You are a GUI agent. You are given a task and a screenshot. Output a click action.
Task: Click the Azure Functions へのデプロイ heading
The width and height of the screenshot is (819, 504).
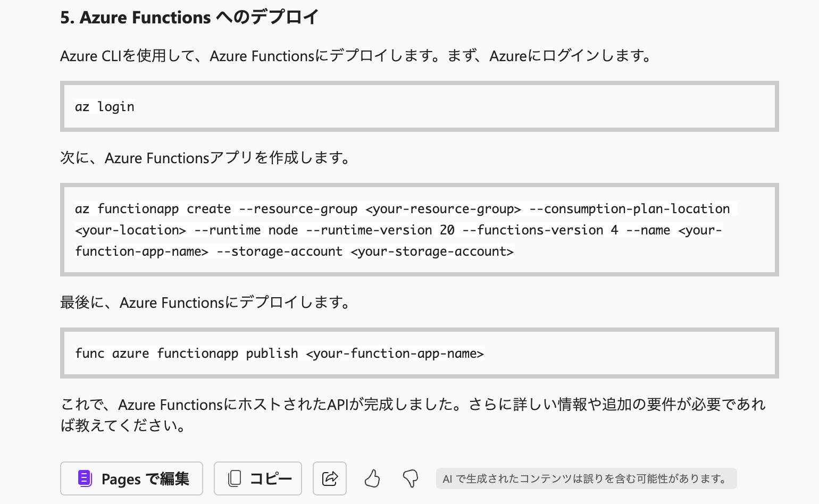tap(189, 18)
